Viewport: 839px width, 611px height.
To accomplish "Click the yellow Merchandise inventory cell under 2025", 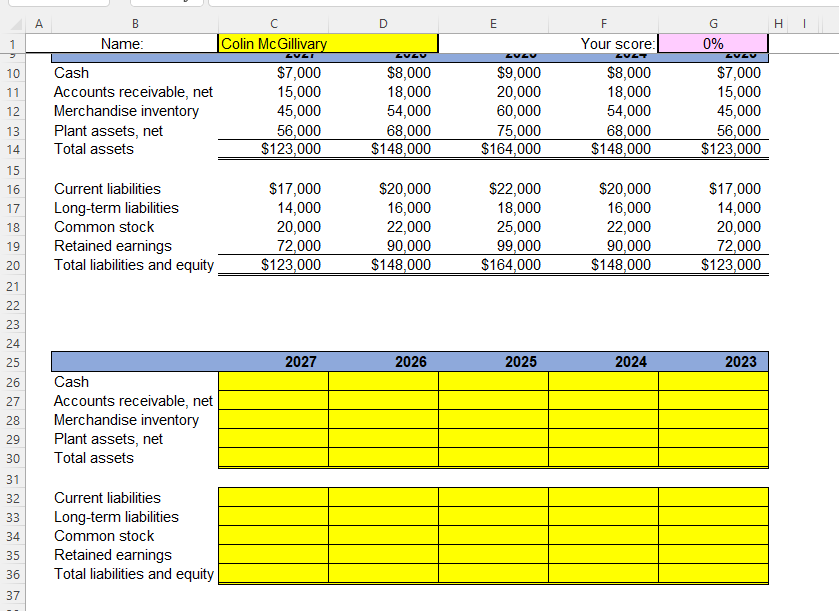I will 493,419.
